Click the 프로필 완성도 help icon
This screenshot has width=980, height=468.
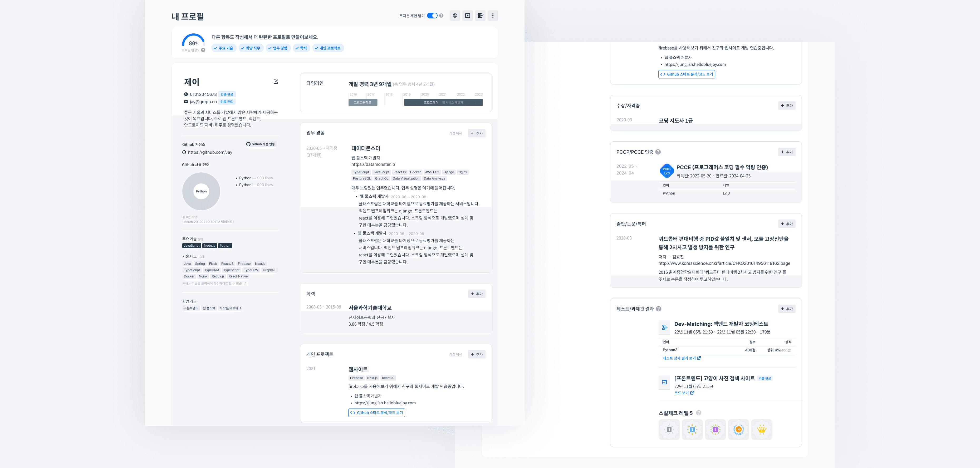(x=203, y=50)
